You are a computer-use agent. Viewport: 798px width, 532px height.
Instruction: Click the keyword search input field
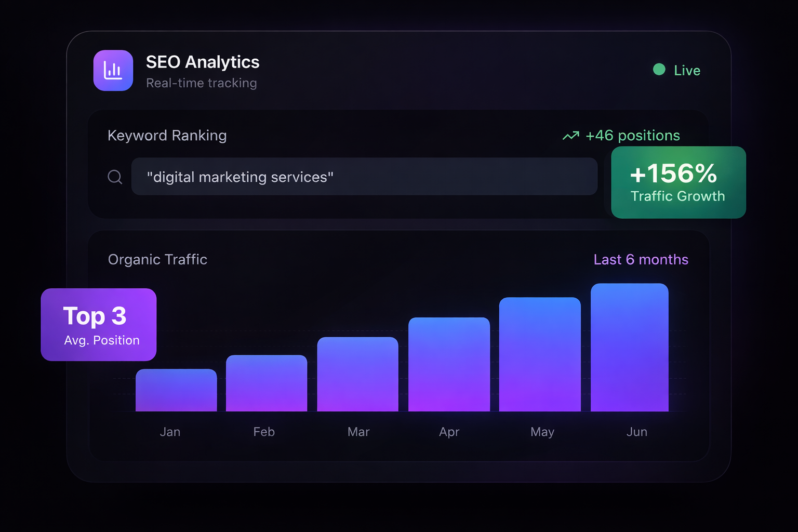364,177
